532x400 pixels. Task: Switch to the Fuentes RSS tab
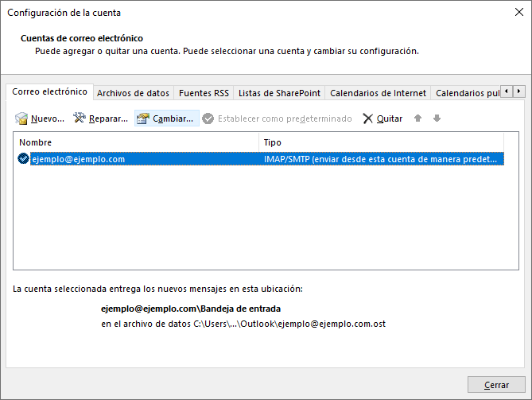click(x=204, y=93)
